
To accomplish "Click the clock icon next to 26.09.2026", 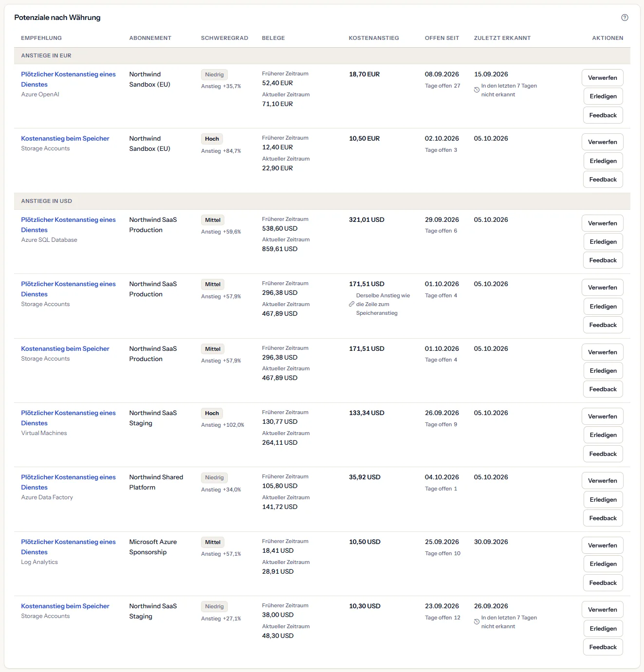I will [x=477, y=622].
